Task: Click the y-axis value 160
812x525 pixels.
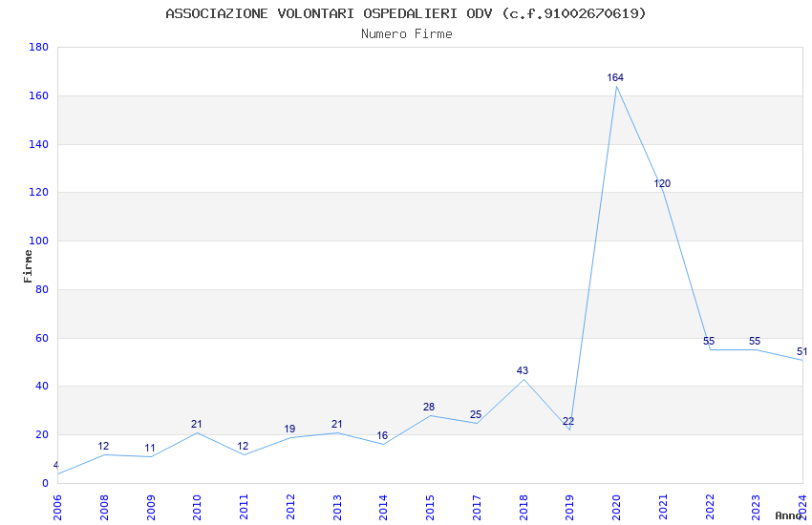Action: click(x=38, y=95)
